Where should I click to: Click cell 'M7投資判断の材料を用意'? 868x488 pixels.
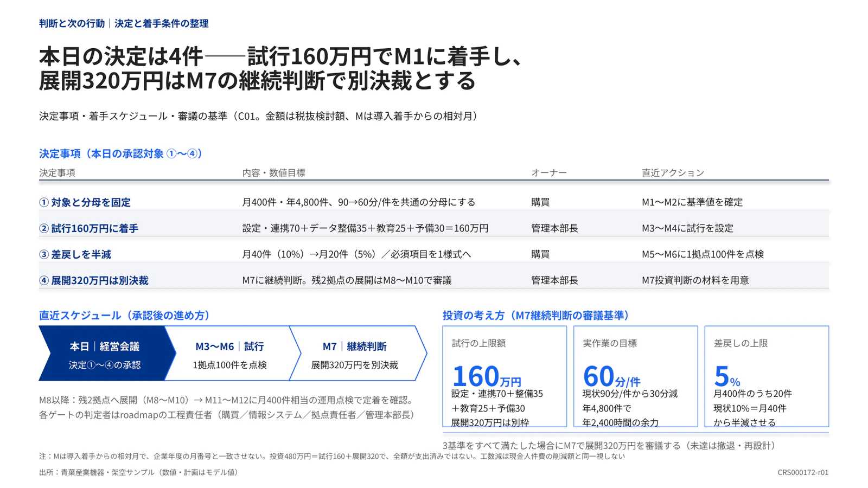(695, 280)
